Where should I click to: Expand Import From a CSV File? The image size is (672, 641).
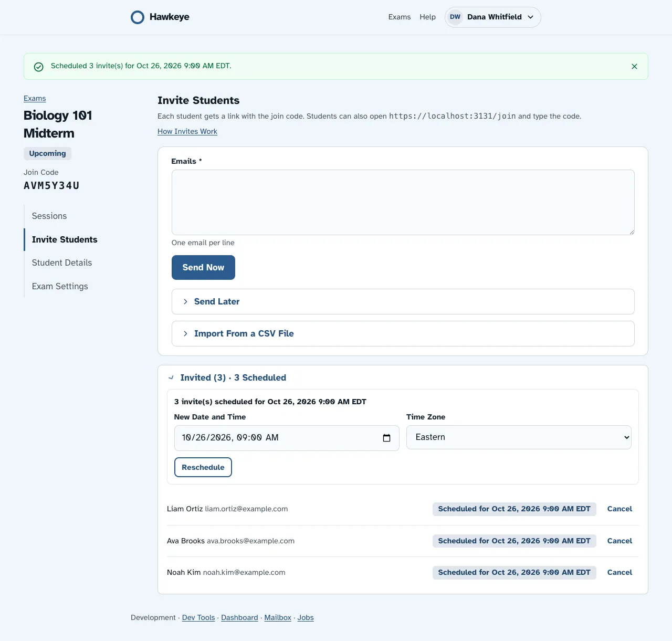click(403, 333)
